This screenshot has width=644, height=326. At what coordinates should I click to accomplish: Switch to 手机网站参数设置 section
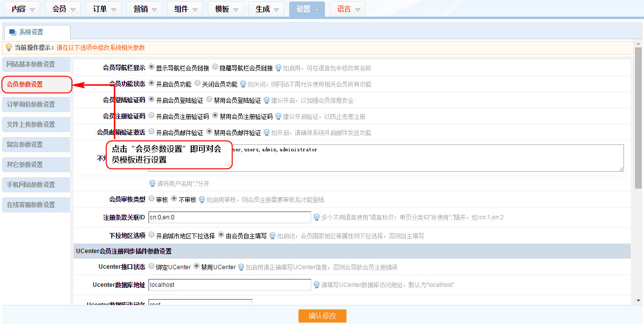pos(36,185)
